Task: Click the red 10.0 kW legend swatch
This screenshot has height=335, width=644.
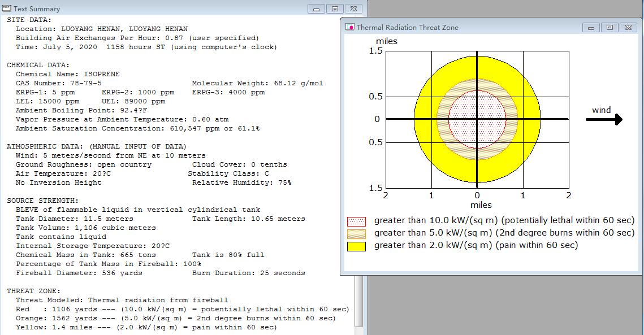Action: point(356,221)
